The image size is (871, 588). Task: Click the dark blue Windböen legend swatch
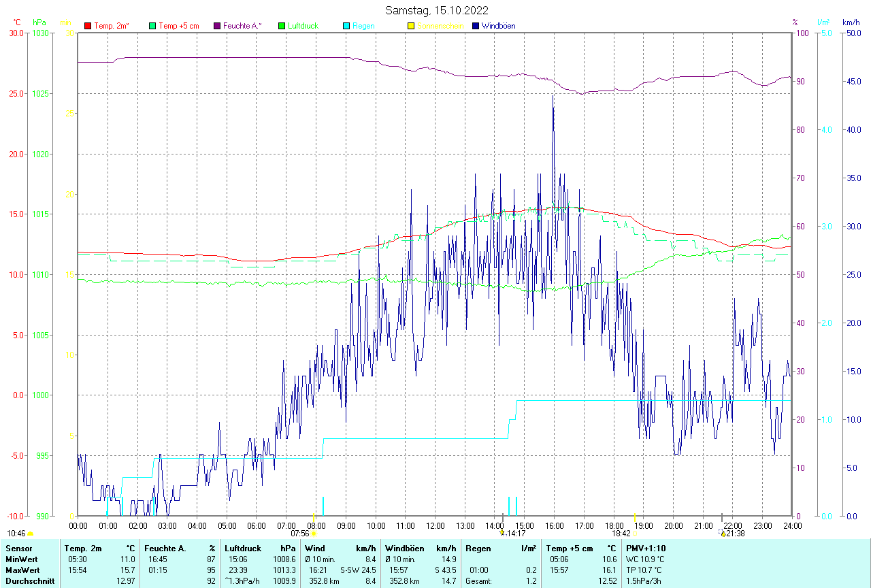[x=476, y=26]
